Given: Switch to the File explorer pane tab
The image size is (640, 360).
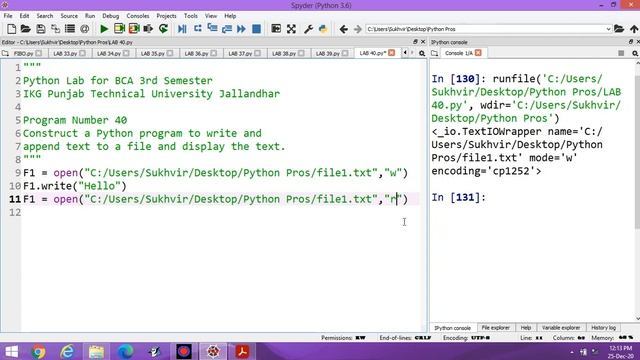Looking at the screenshot, I should coord(496,328).
